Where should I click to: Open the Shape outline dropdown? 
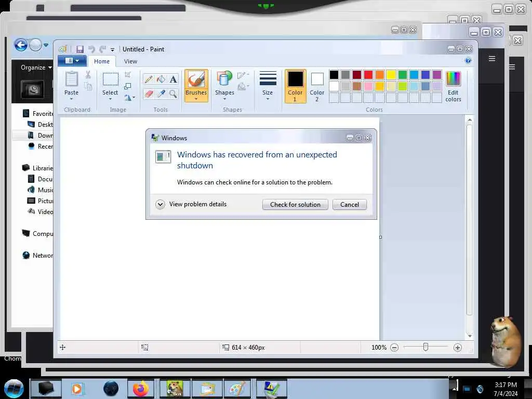(x=243, y=75)
